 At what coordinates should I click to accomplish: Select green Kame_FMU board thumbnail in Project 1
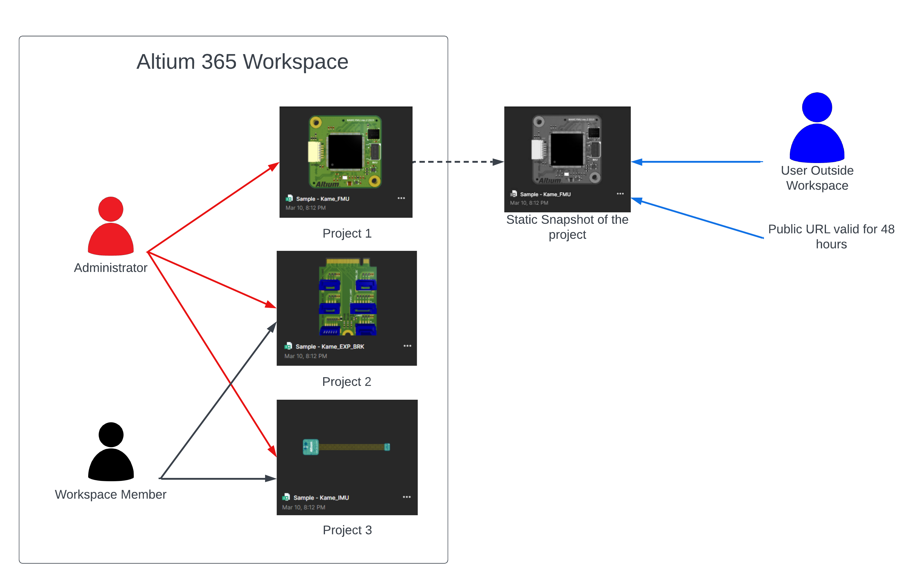click(345, 152)
